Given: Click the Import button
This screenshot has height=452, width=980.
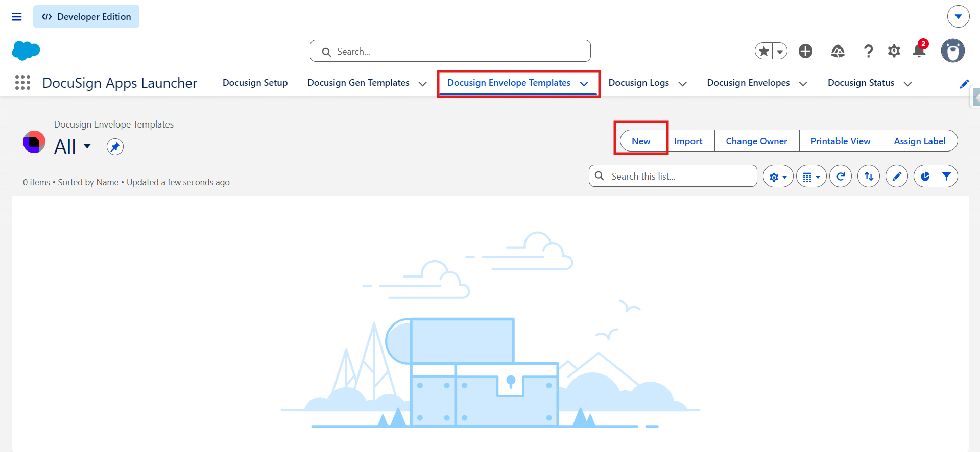Looking at the screenshot, I should [x=688, y=141].
